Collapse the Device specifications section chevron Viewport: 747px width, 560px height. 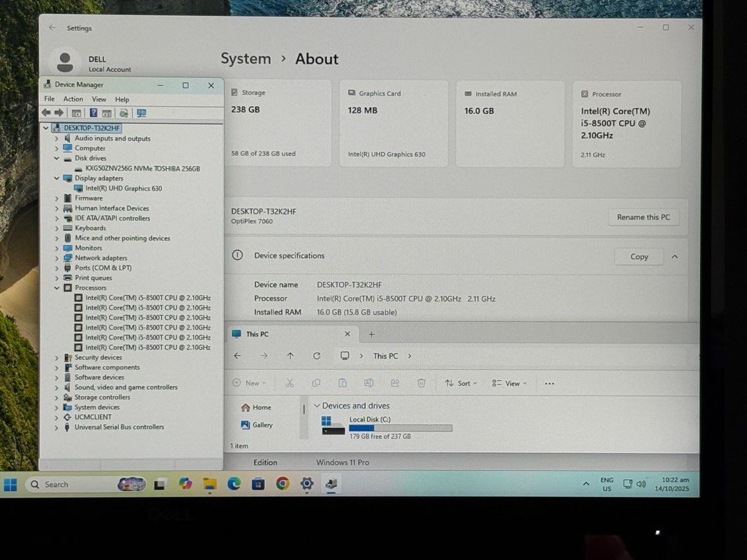tap(674, 256)
